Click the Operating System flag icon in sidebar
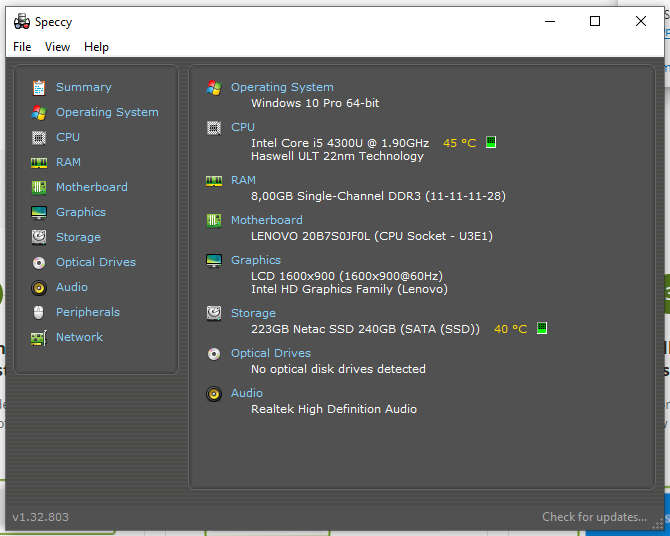 [x=39, y=113]
